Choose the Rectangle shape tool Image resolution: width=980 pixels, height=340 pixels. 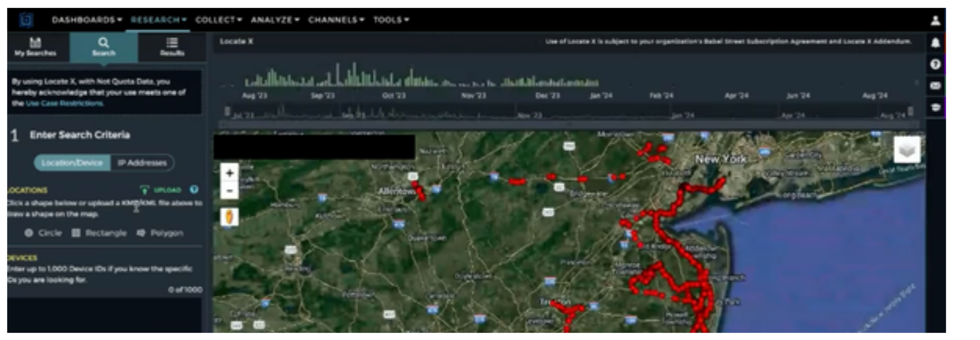point(99,233)
